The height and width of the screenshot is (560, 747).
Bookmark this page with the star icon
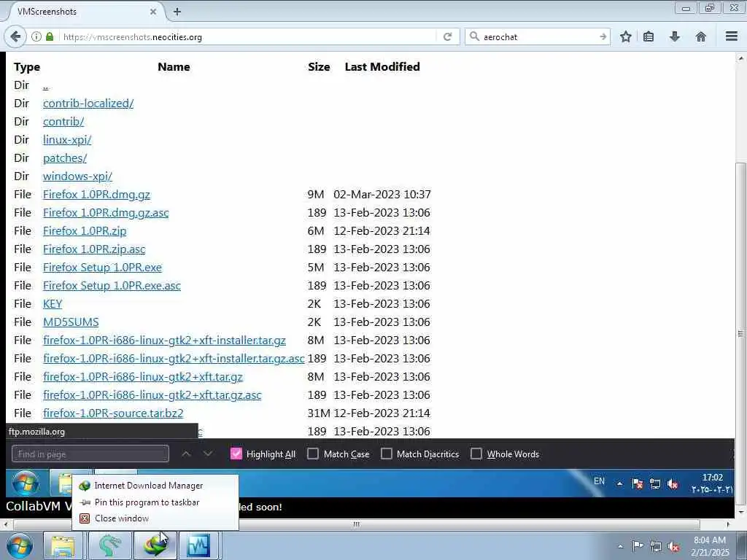tap(625, 36)
